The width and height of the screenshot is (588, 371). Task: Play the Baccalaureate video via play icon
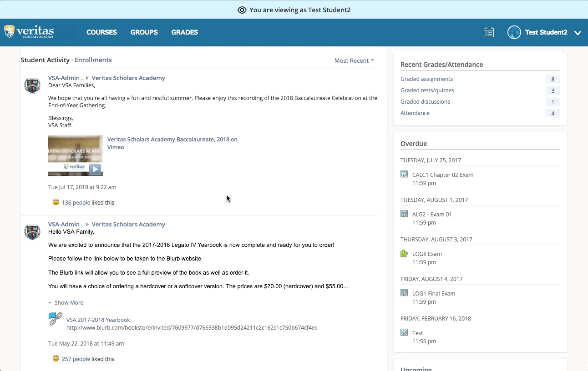click(95, 169)
